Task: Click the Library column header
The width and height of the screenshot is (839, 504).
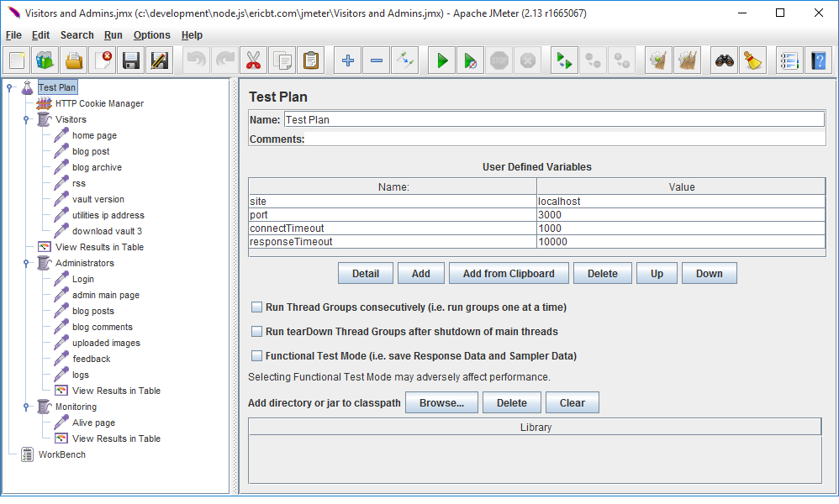Action: pos(535,428)
